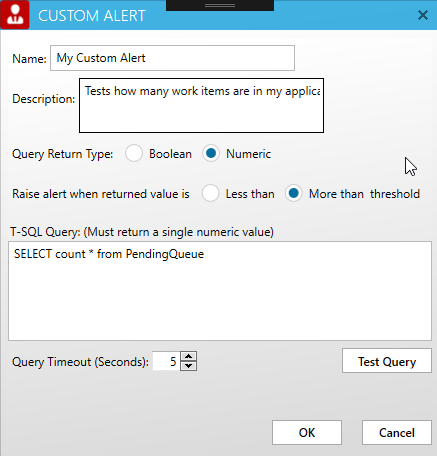Increase query timeout with up arrow
The width and height of the screenshot is (437, 456).
pos(189,357)
